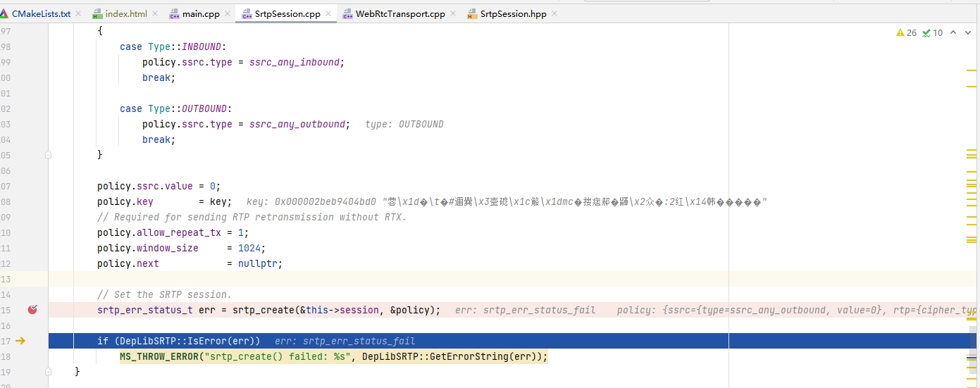The height and width of the screenshot is (388, 980).
Task: Close the SrtpSession.cpp tab
Action: [328, 13]
